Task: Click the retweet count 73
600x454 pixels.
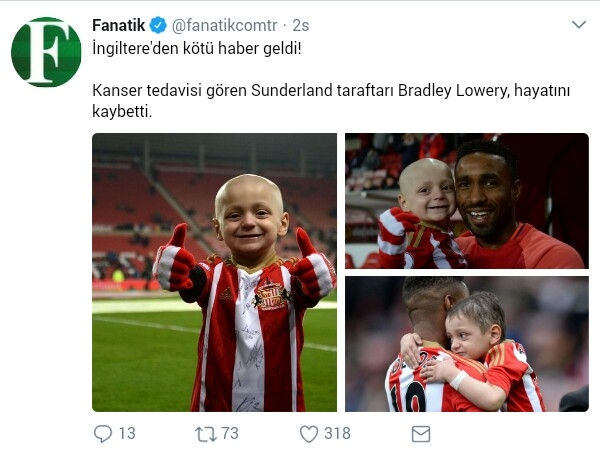Action: point(230,434)
